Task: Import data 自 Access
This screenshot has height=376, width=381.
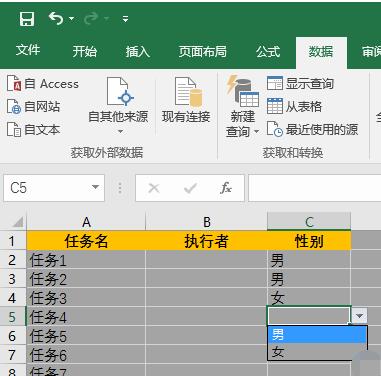Action: point(43,84)
